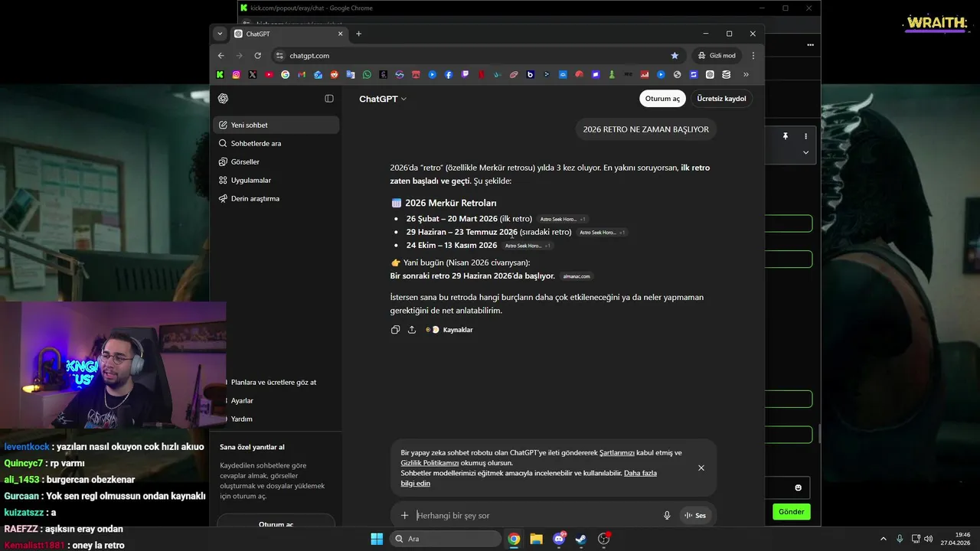Open a new Chrome tab
The image size is (980, 551).
coord(358,34)
